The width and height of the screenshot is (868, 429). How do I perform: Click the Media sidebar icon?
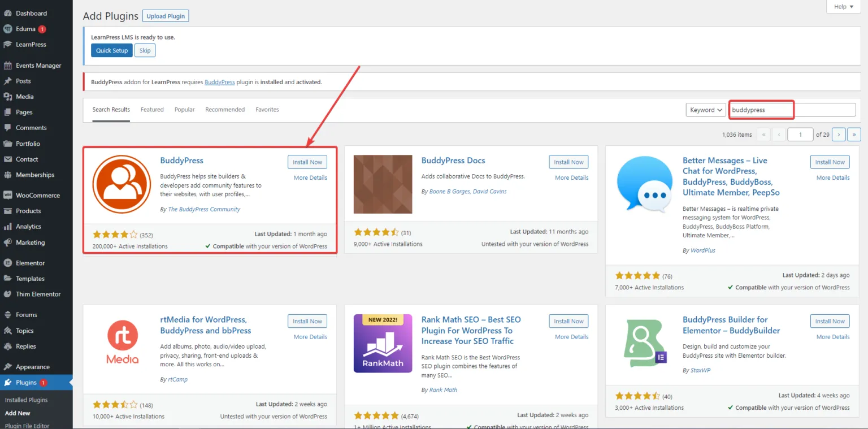(8, 97)
